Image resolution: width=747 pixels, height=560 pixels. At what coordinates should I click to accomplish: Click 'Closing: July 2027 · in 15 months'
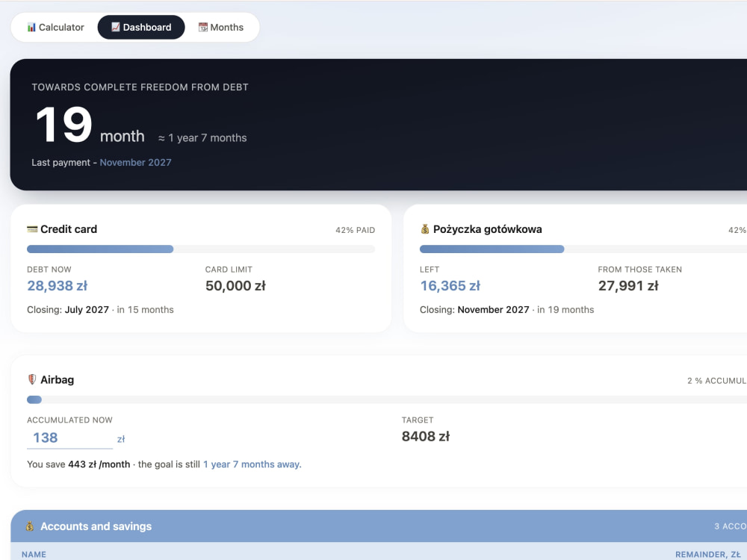click(100, 310)
